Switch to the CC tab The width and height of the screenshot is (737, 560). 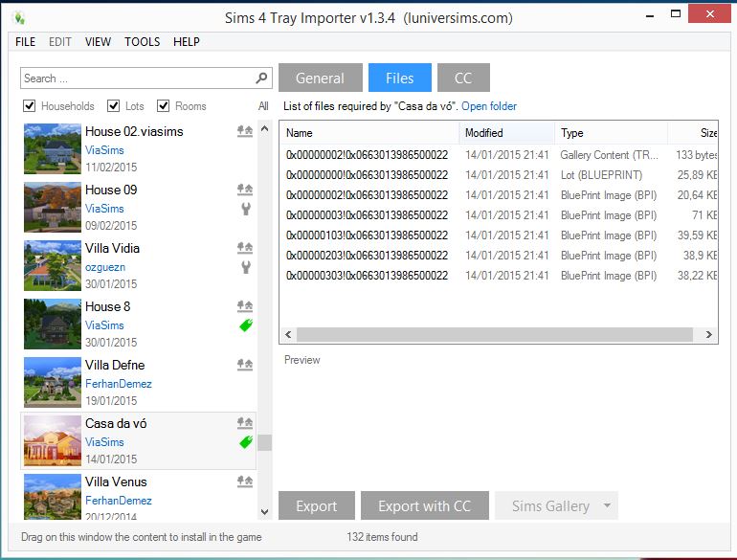click(x=463, y=78)
